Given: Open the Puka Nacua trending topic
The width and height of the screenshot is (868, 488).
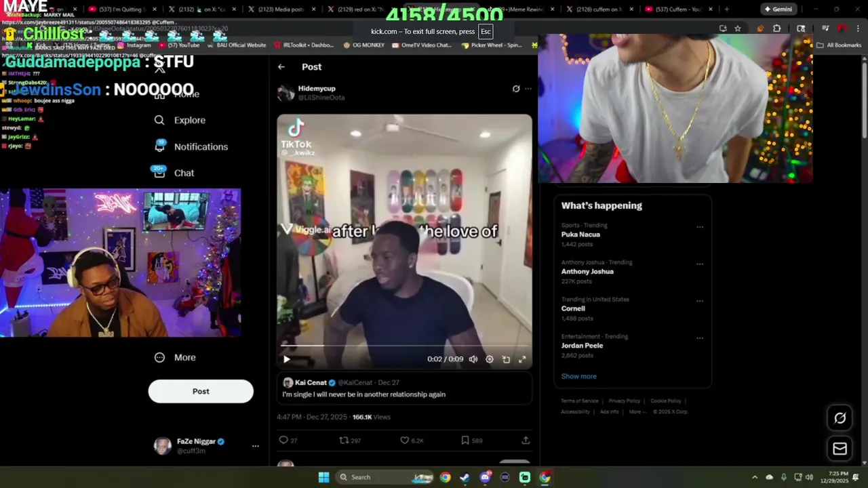Looking at the screenshot, I should (580, 235).
